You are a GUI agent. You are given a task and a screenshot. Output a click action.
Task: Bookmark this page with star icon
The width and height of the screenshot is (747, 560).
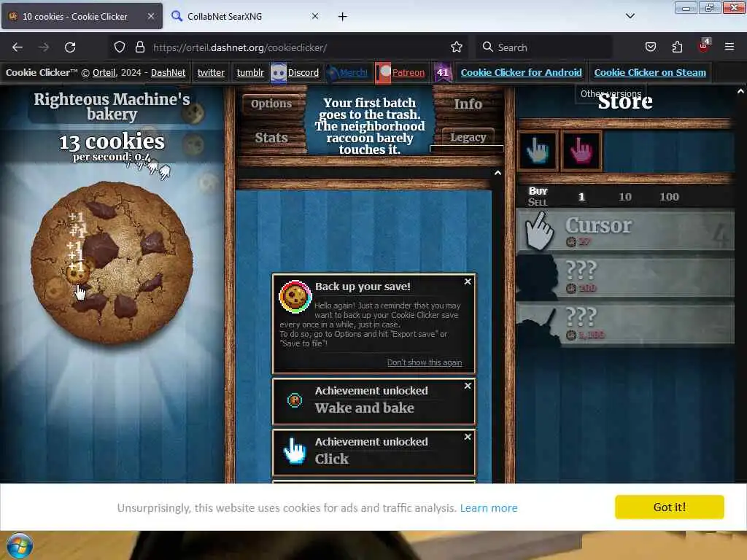point(457,47)
